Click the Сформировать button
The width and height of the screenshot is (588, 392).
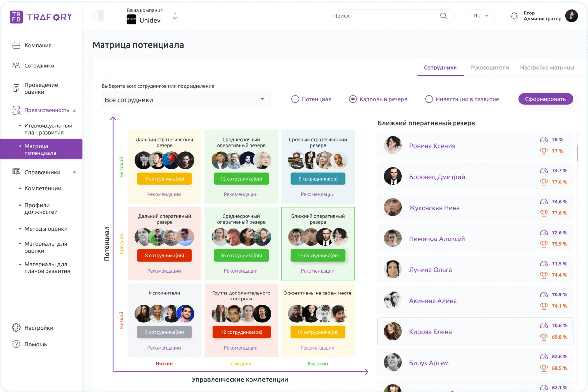pos(545,99)
